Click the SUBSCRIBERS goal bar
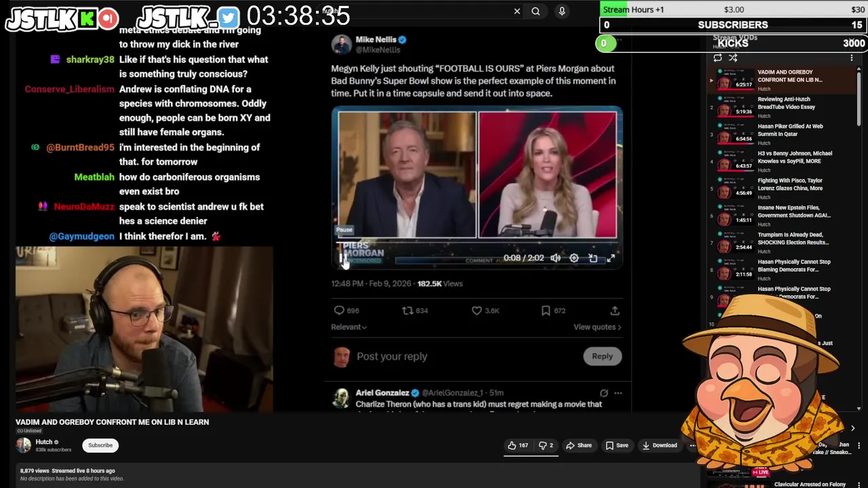The height and width of the screenshot is (488, 868). (x=733, y=25)
